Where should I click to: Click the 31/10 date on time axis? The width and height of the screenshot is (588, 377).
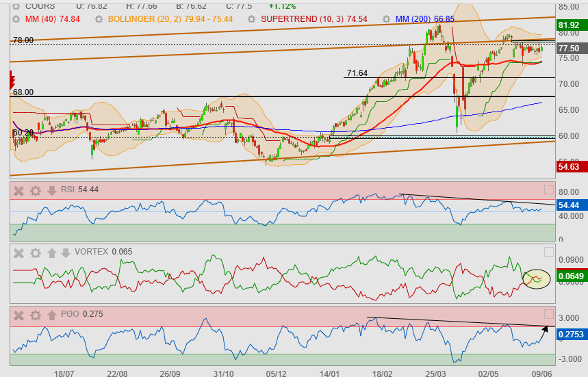tap(223, 374)
